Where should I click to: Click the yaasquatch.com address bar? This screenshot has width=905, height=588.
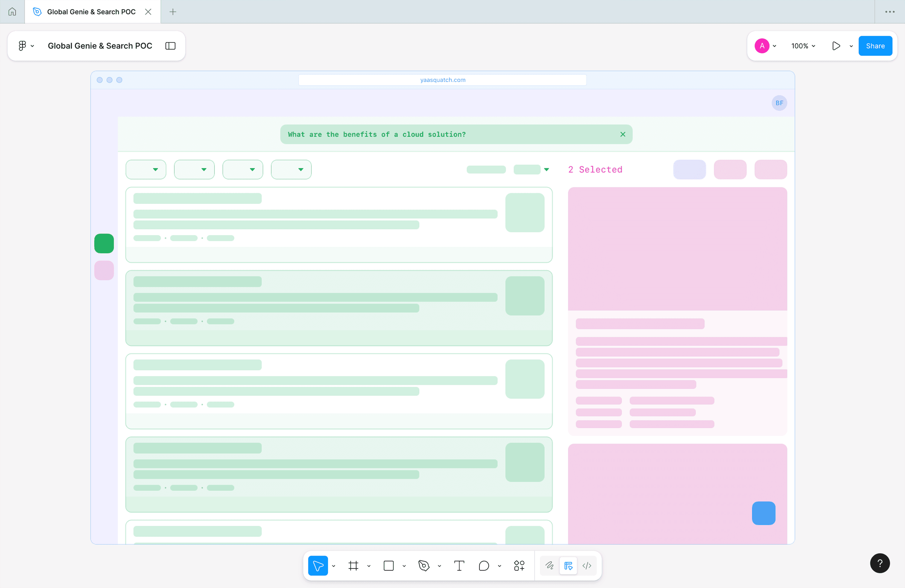coord(442,80)
